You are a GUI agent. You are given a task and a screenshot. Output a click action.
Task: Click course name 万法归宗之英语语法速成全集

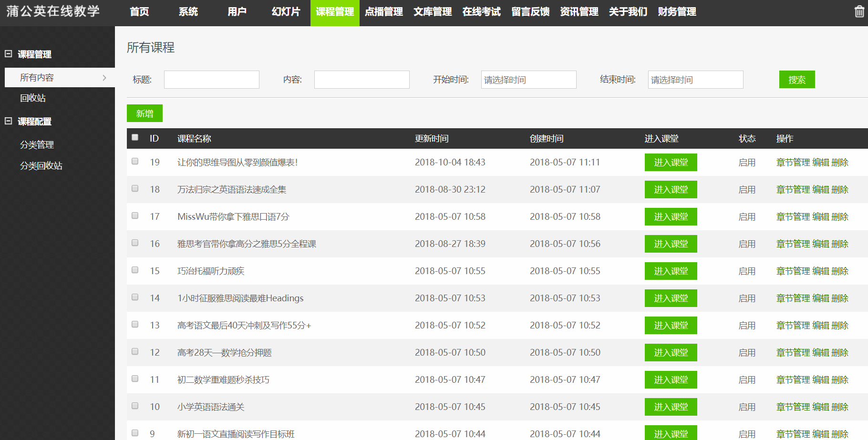pyautogui.click(x=232, y=189)
